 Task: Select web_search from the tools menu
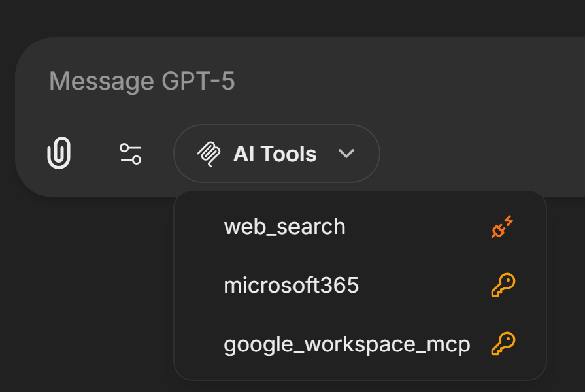tap(284, 227)
